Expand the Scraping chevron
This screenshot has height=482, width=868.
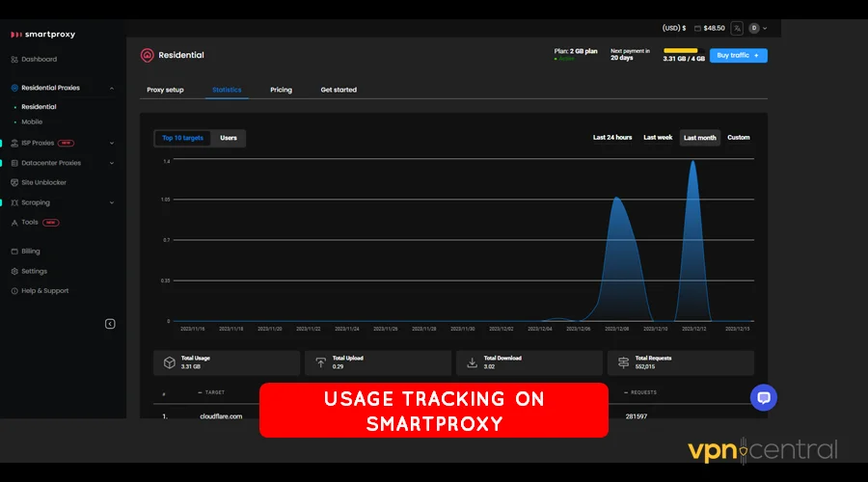tap(112, 202)
